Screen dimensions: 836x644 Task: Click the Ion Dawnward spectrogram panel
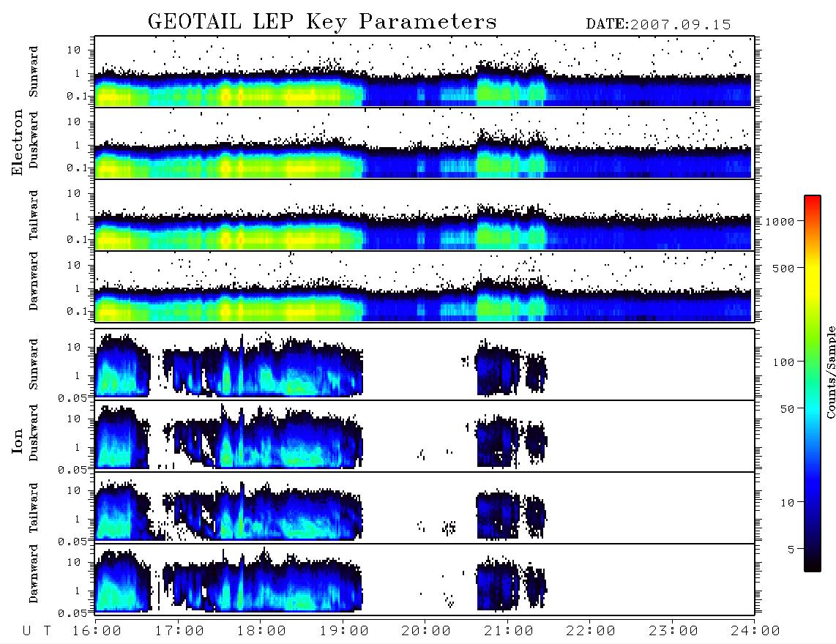(x=425, y=580)
